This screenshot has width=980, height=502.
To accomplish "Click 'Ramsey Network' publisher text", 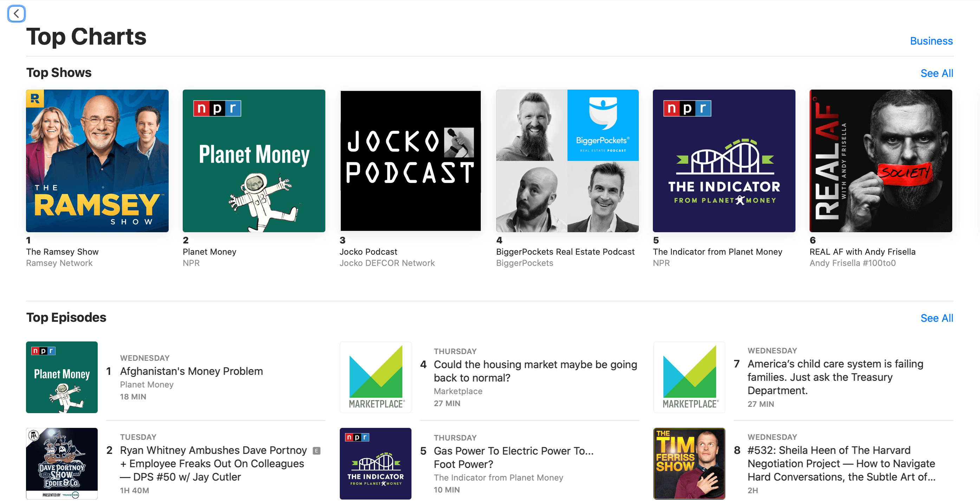I will pos(59,263).
